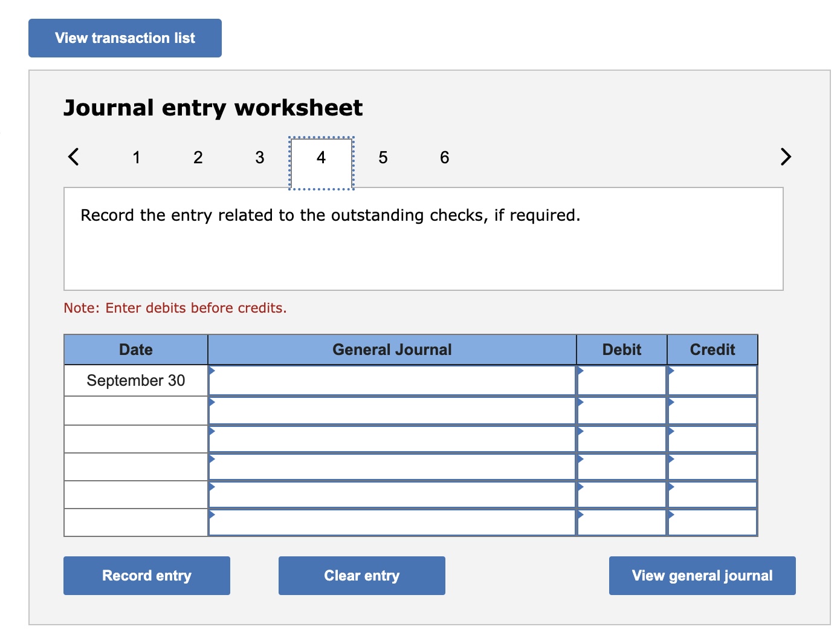Screen dimensions: 840x641
Task: Select the last row Credit cell
Action: click(x=712, y=522)
